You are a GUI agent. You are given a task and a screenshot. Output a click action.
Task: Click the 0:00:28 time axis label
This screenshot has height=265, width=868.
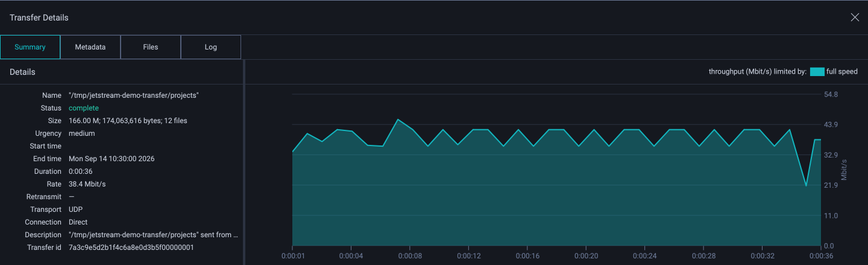703,255
